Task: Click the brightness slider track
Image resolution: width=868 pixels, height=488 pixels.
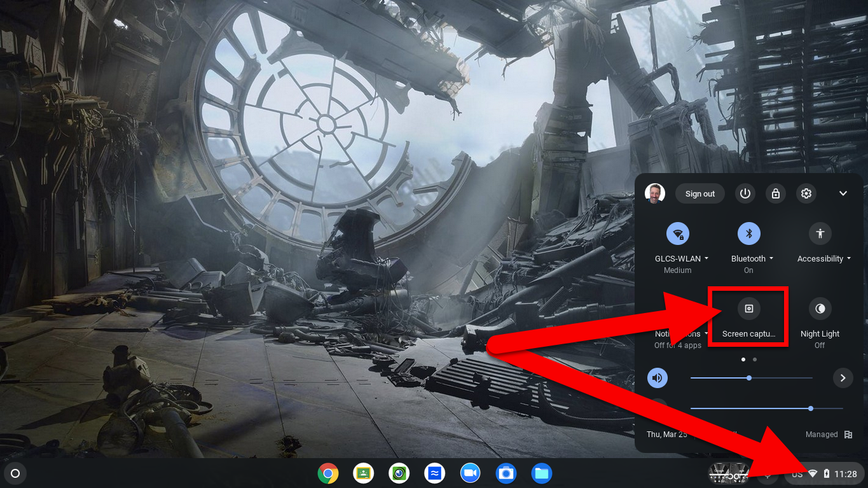Action: [767, 408]
